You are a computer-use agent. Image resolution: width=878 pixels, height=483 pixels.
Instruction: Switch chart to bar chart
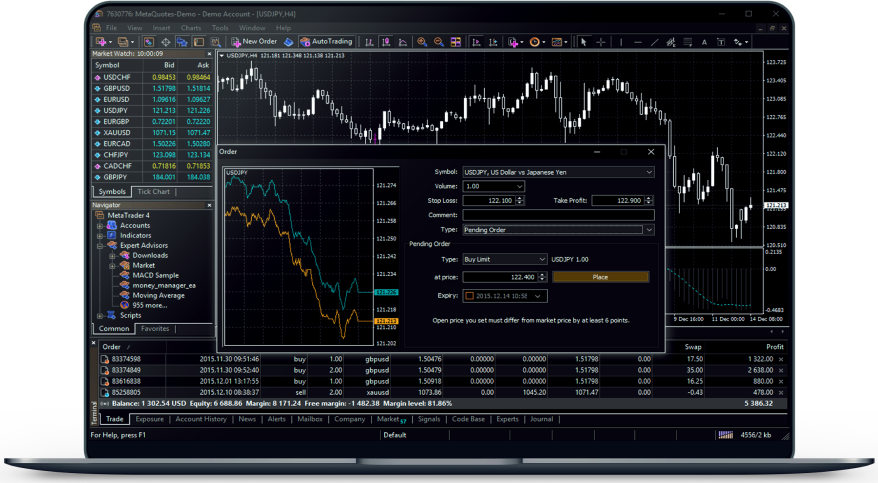369,42
